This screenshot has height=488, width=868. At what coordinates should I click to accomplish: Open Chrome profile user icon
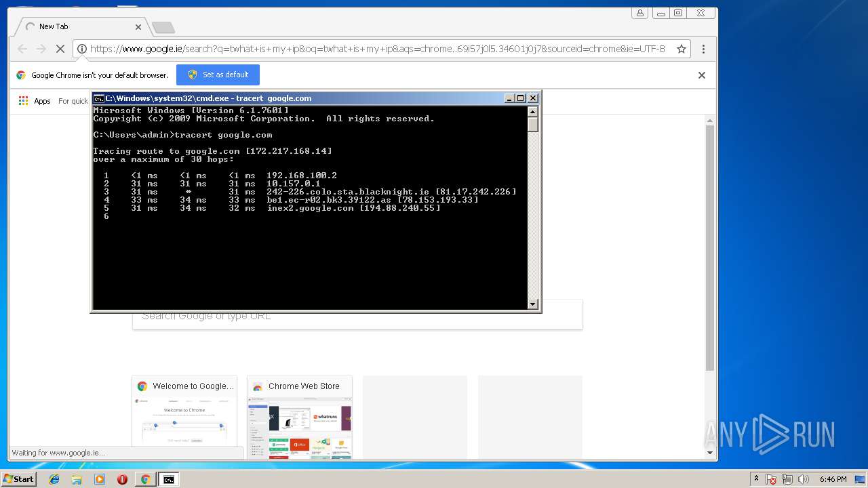639,13
